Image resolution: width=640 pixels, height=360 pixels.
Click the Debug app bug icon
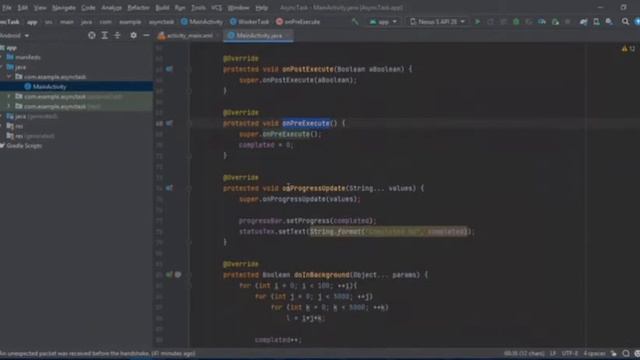[x=516, y=22]
